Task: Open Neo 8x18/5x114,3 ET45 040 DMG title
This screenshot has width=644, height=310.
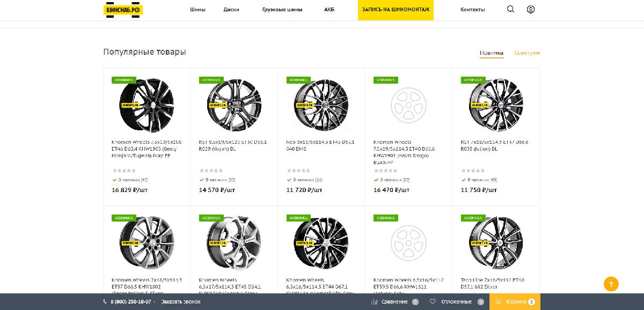Action: 320,145
